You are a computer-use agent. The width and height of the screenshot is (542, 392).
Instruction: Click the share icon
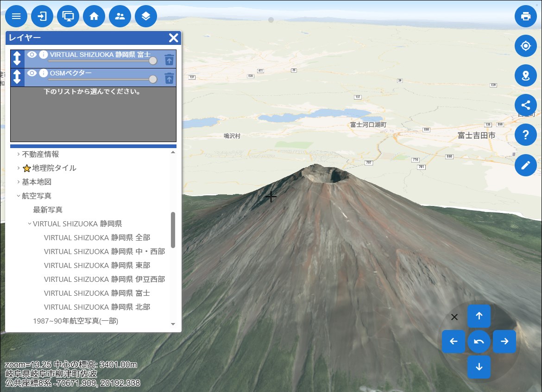coord(525,105)
